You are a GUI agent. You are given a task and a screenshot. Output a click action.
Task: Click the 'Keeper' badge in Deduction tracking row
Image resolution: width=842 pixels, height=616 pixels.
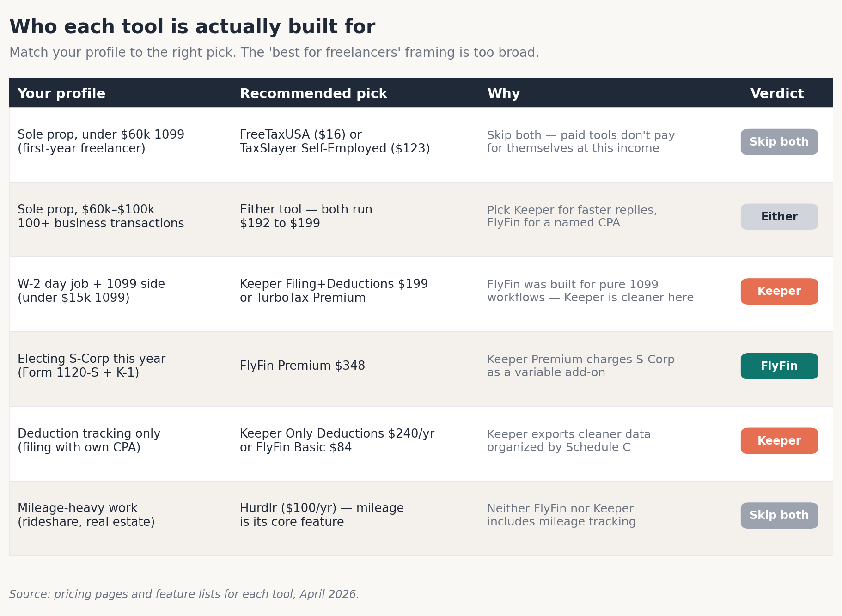(779, 441)
